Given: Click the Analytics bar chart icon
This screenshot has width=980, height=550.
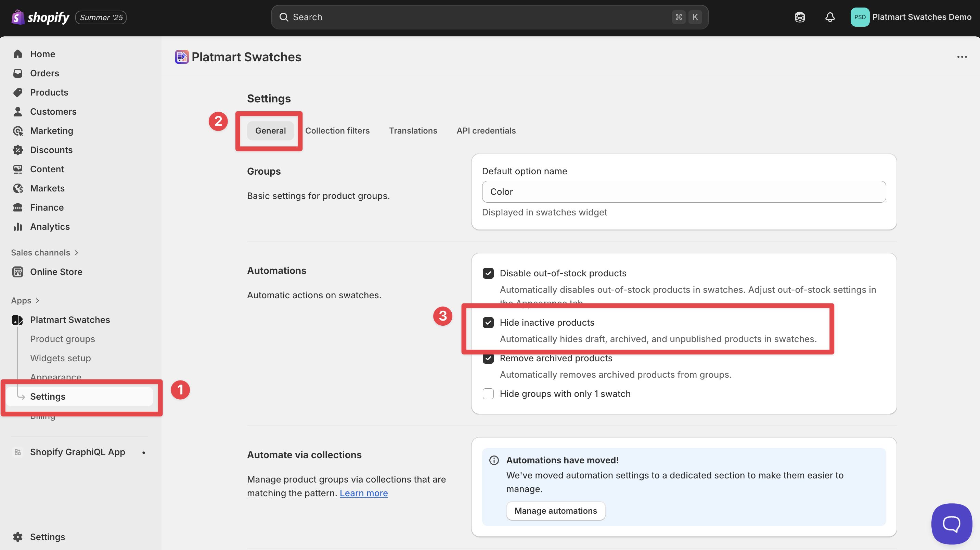Looking at the screenshot, I should coord(17,226).
